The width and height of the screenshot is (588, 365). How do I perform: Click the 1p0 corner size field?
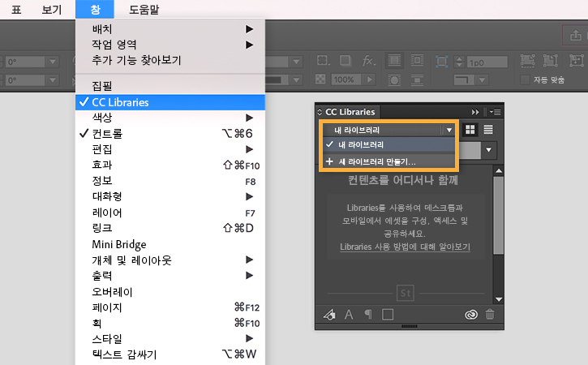pos(487,62)
